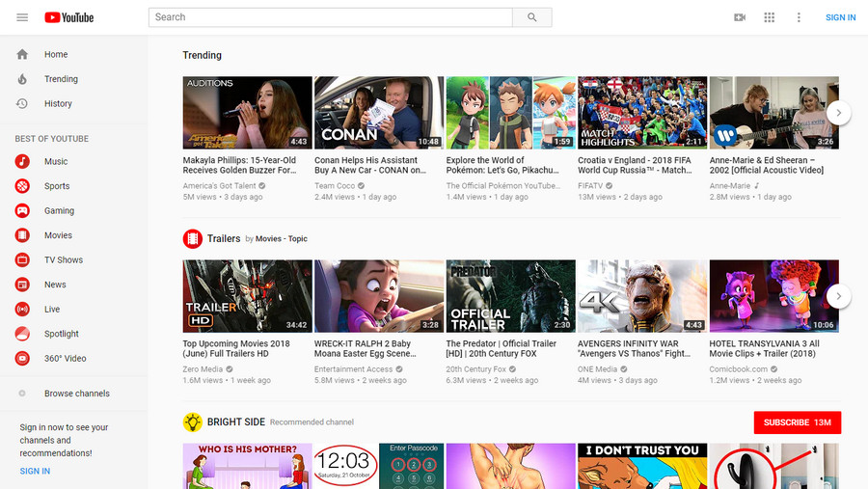Image resolution: width=868 pixels, height=489 pixels.
Task: Click the BRIGHT SIDE channel avatar
Action: pos(192,421)
